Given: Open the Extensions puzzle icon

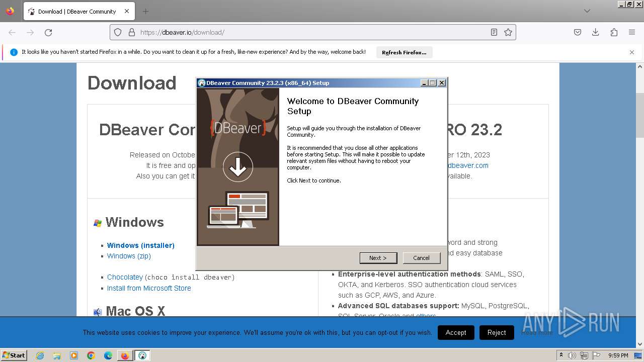Looking at the screenshot, I should 614,32.
